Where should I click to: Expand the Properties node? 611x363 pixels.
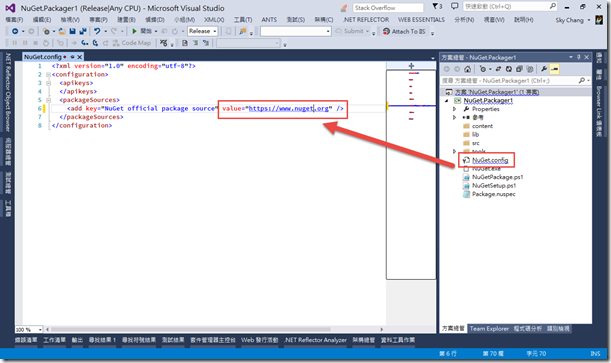tap(454, 109)
